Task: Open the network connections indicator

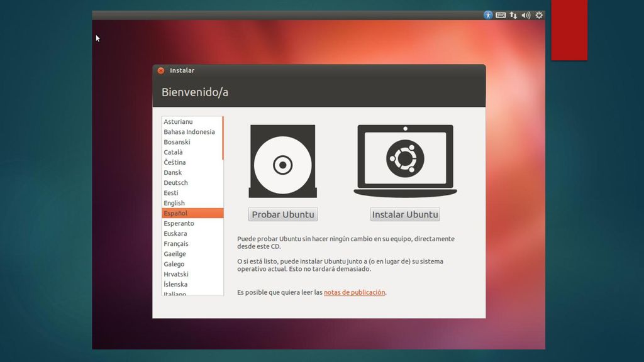Action: pos(513,15)
